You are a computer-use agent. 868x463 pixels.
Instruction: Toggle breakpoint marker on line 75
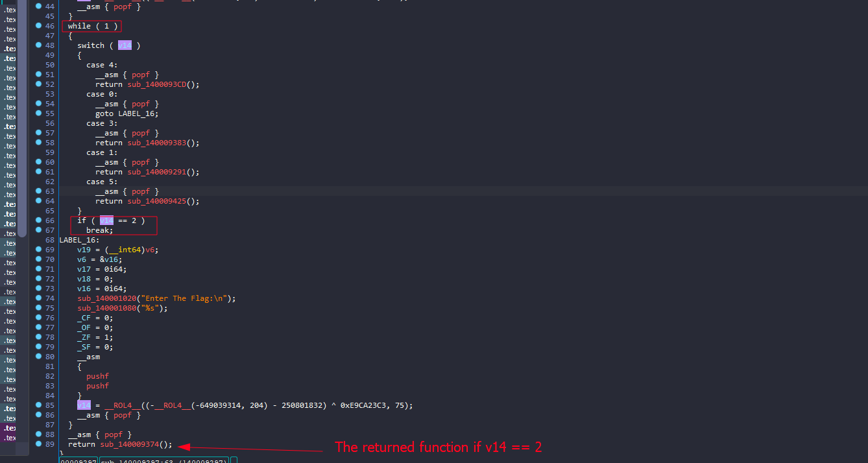pyautogui.click(x=39, y=308)
